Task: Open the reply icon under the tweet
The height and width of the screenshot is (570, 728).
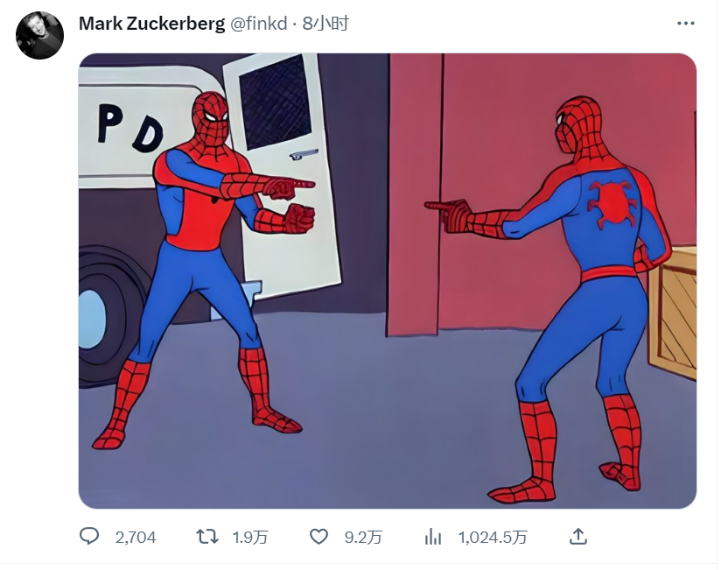Action: click(89, 537)
